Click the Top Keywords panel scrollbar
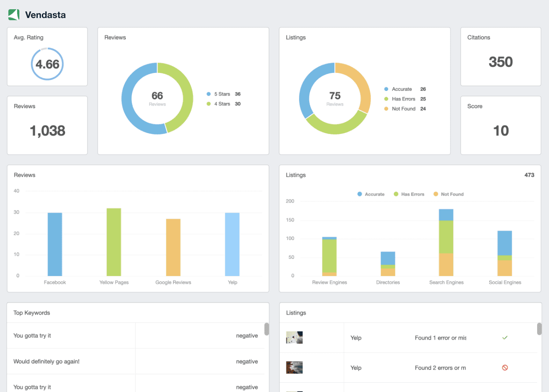Viewport: 549px width, 392px height. (x=266, y=330)
